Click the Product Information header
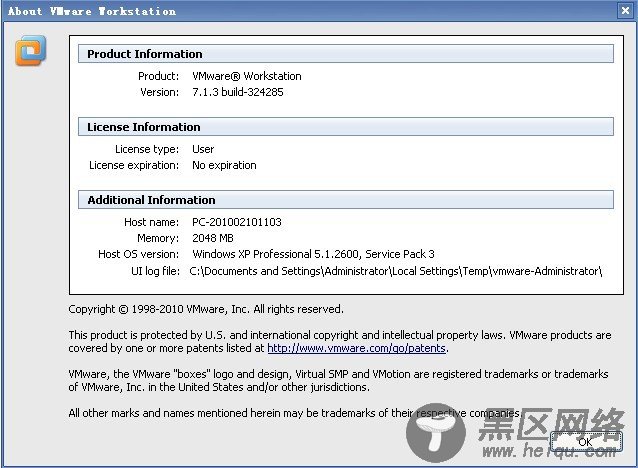The width and height of the screenshot is (638, 468). [346, 54]
